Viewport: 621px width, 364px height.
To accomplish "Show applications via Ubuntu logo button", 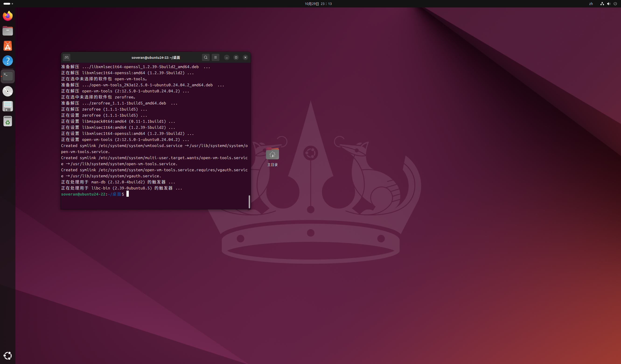I will [8, 356].
